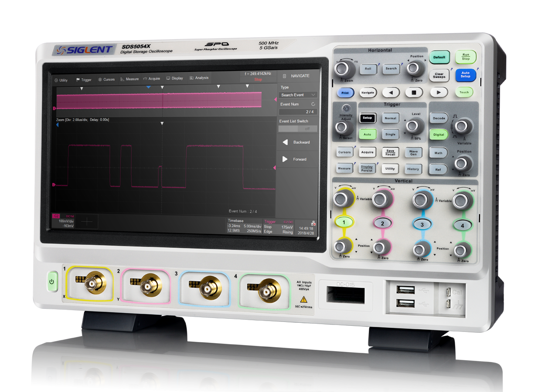
Task: Tap the Event Num refresh icon
Action: [x=313, y=105]
